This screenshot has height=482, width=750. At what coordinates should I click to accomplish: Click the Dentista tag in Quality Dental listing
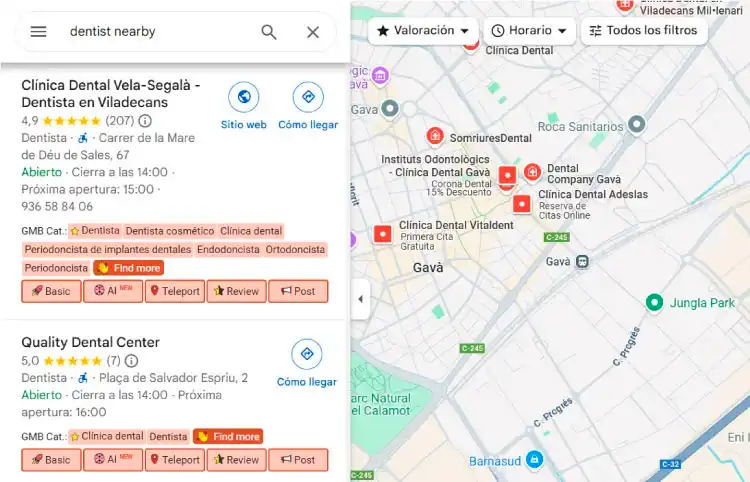click(168, 436)
